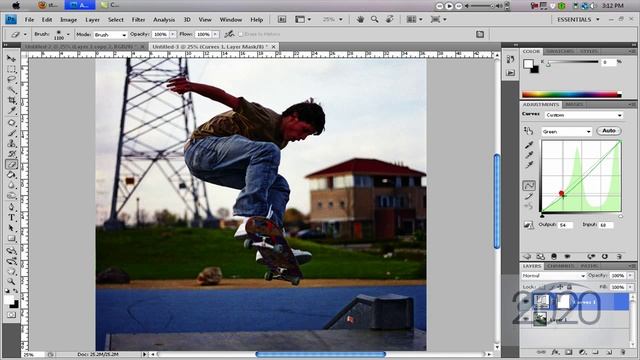Pick the gray point eyedropper in Curves
Viewport: 640px width, 360px height.
[529, 155]
